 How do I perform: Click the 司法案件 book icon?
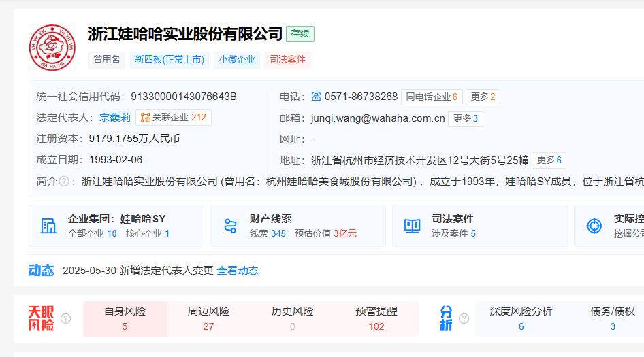pos(412,226)
